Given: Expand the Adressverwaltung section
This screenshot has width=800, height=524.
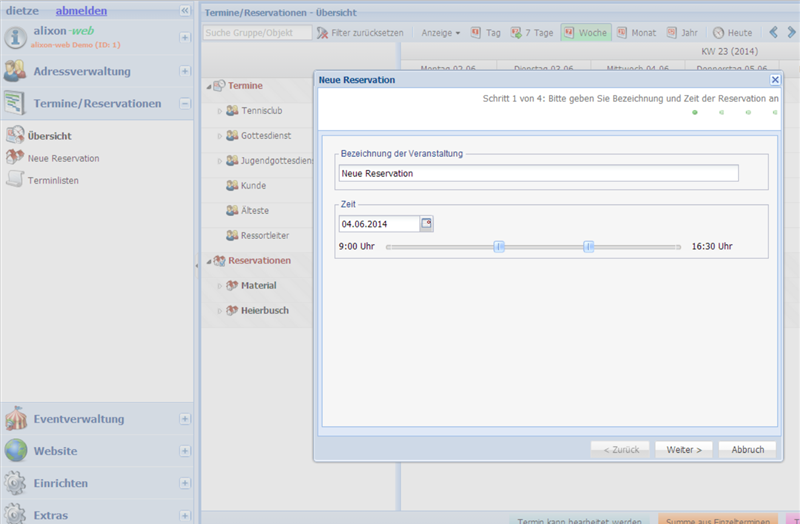Looking at the screenshot, I should (185, 71).
